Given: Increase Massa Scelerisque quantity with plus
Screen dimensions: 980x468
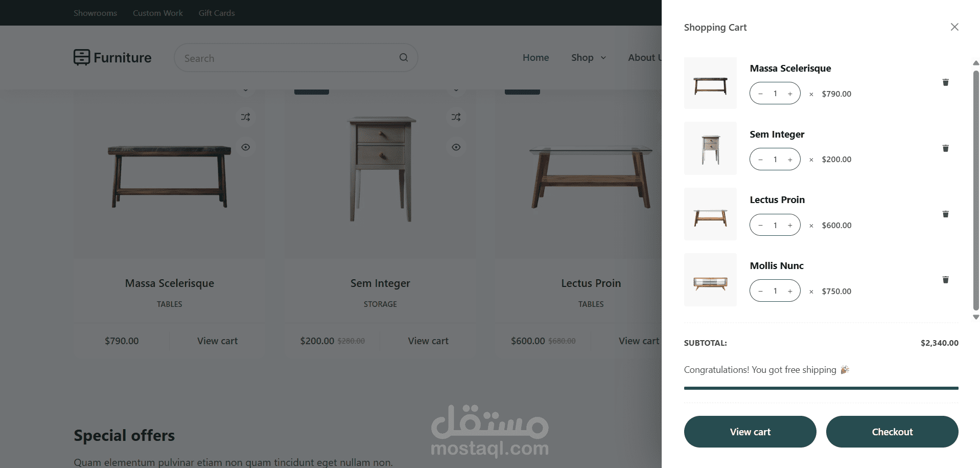Looking at the screenshot, I should (790, 94).
